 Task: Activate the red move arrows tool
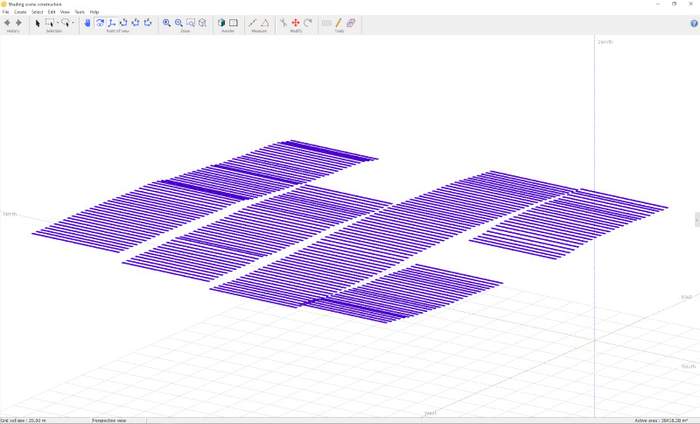pos(296,23)
